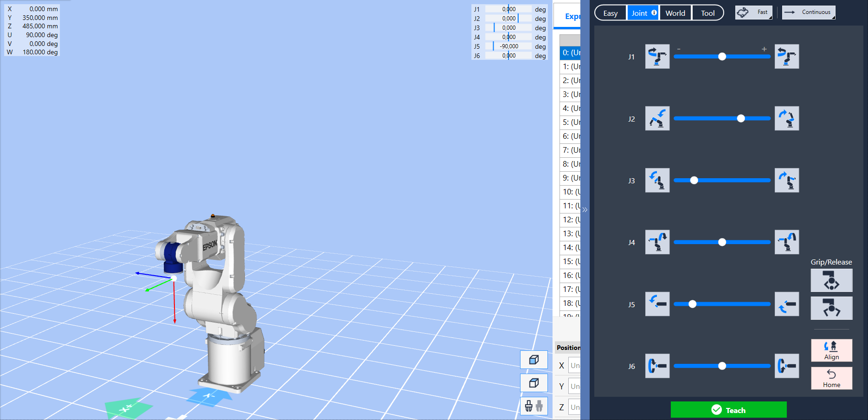Jog J2 negative direction button
This screenshot has height=420, width=868.
coord(657,118)
